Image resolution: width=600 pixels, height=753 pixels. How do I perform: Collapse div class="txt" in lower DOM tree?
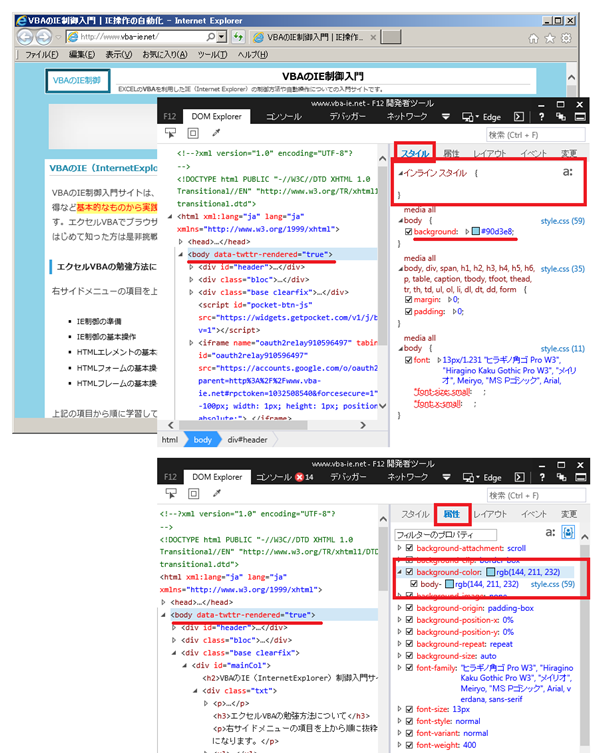point(195,691)
